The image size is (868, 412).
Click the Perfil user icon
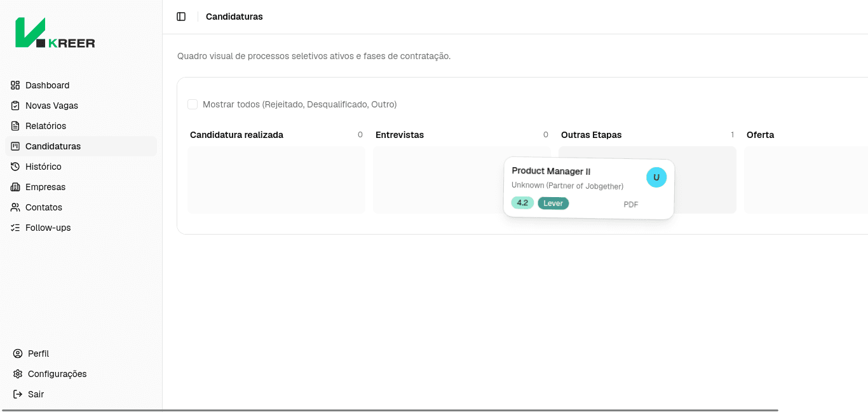pos(18,354)
